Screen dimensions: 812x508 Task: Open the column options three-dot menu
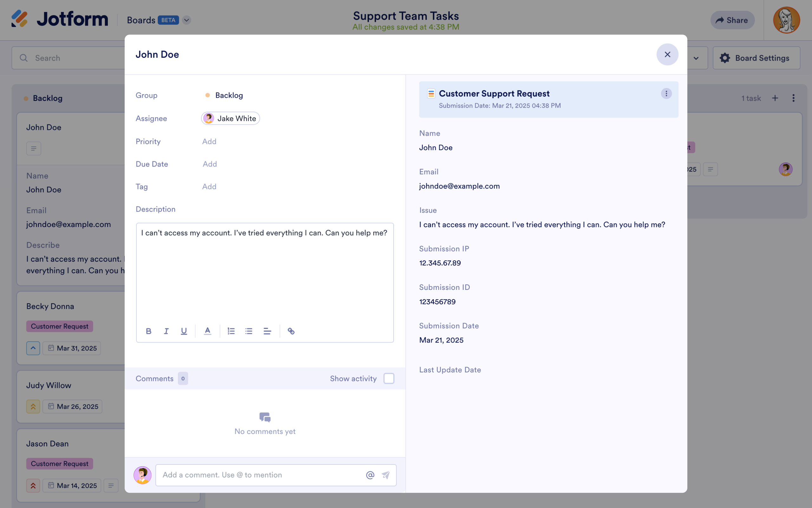click(794, 98)
